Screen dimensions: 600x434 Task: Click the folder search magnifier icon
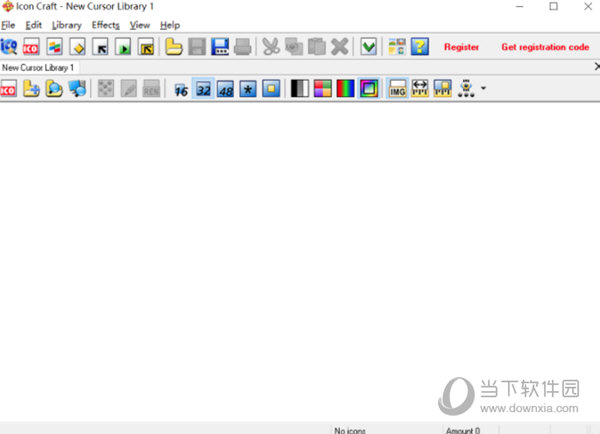point(54,88)
